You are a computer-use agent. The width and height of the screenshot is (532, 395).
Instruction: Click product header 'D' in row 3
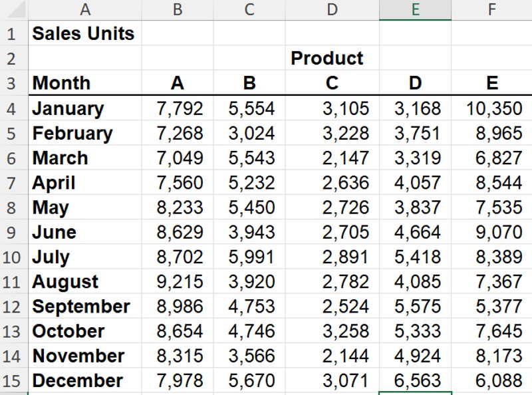tap(415, 83)
